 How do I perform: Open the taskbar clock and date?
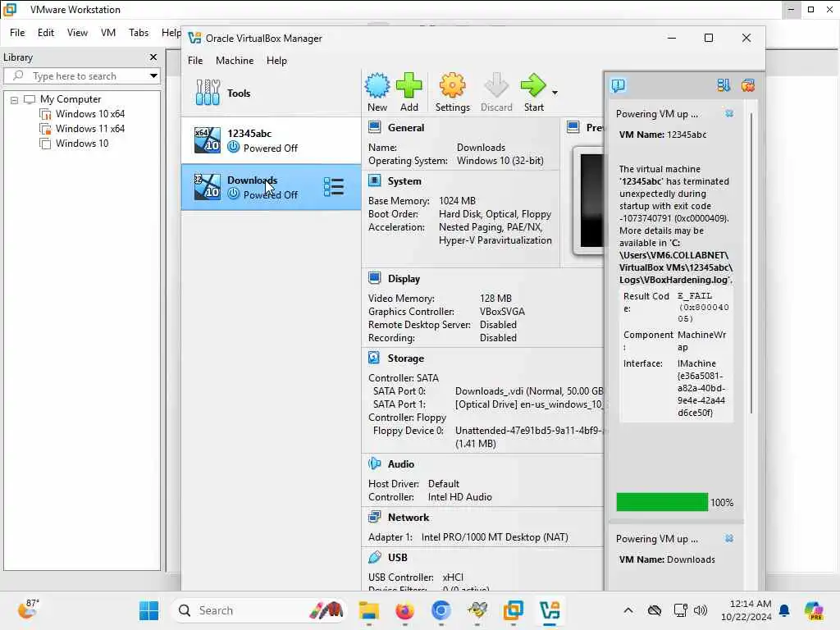pos(745,610)
